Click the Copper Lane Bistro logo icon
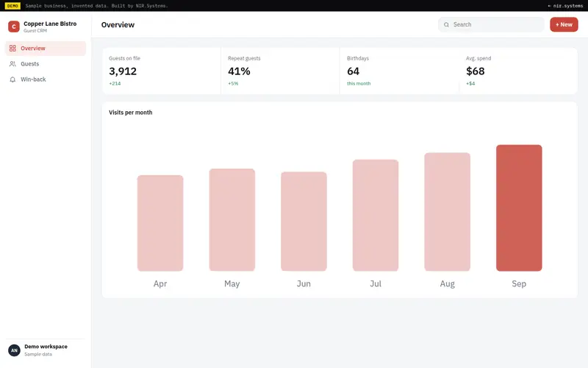588x368 pixels. (14, 26)
